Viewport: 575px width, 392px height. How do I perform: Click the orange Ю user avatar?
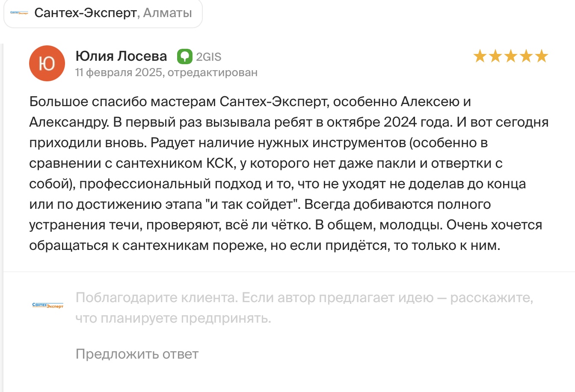(x=47, y=63)
